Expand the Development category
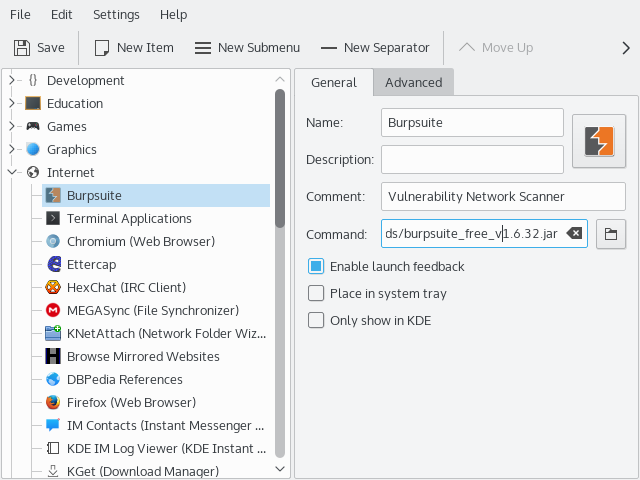Screen dimensions: 640x480 [12, 80]
